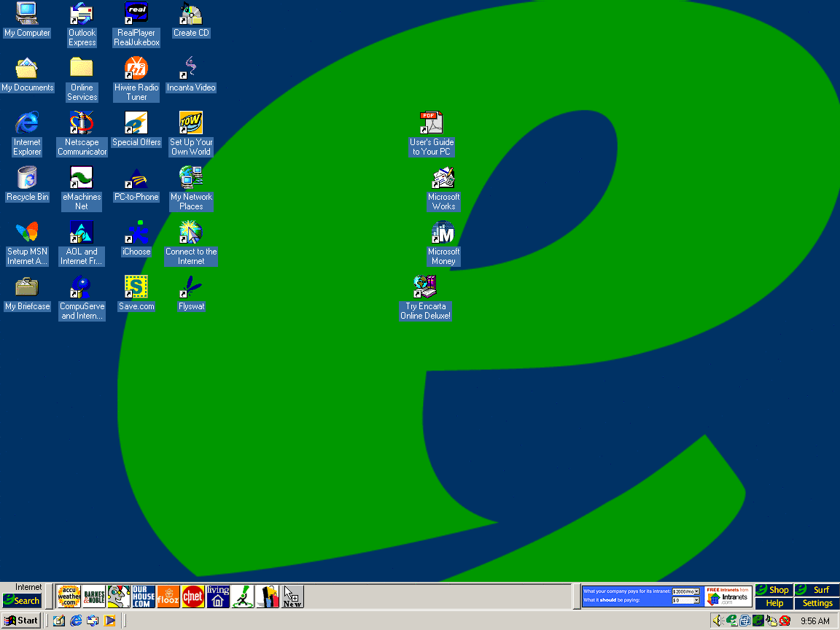Click the Flooz toolbar button
The image size is (840, 630).
[x=168, y=596]
